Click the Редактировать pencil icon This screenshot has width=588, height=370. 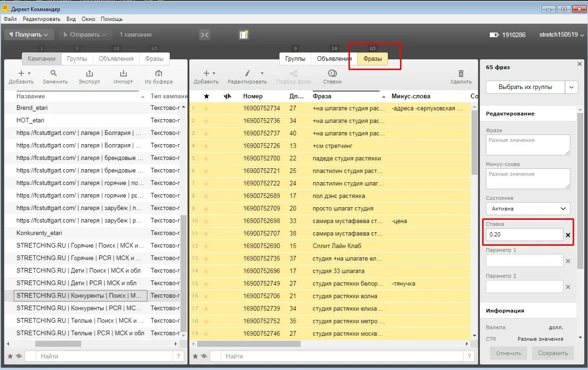[x=248, y=73]
